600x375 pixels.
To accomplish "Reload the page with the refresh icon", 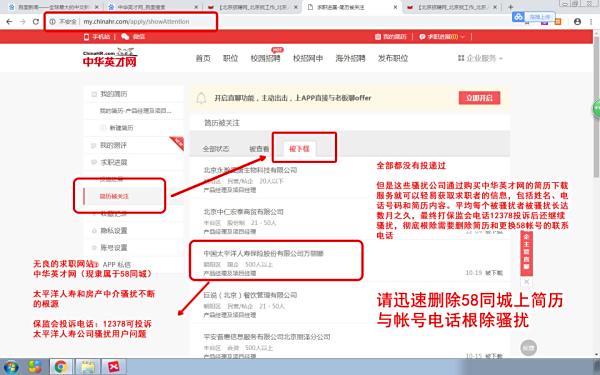I will [36, 22].
